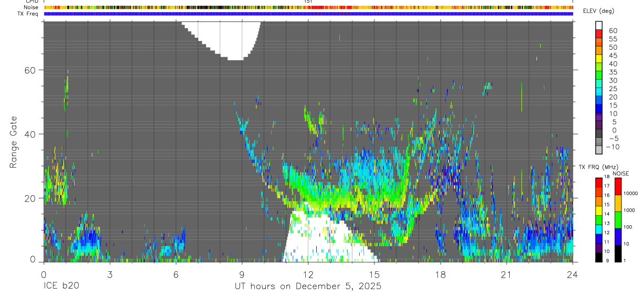Click the '6' tick on the UT hours axis
The width and height of the screenshot is (644, 297).
[176, 274]
